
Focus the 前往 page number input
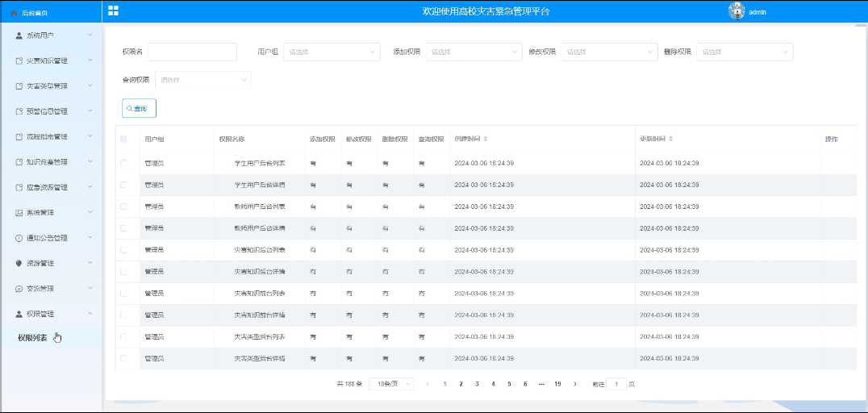616,384
